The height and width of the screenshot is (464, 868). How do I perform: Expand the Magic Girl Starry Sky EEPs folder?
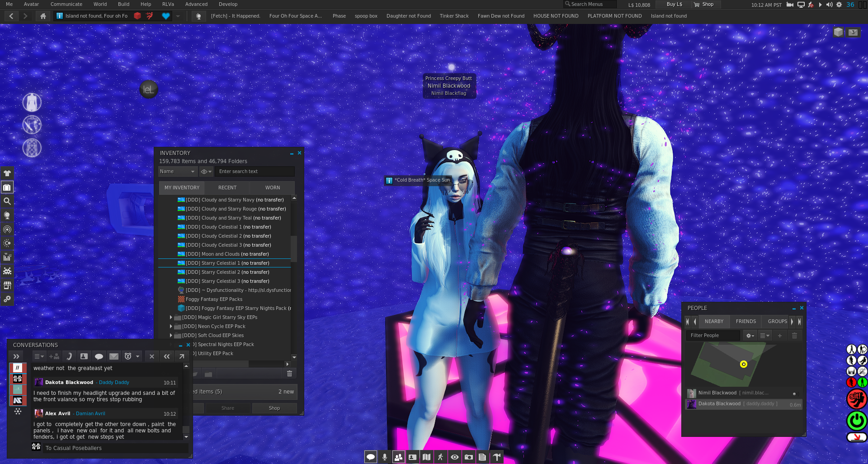(x=171, y=317)
